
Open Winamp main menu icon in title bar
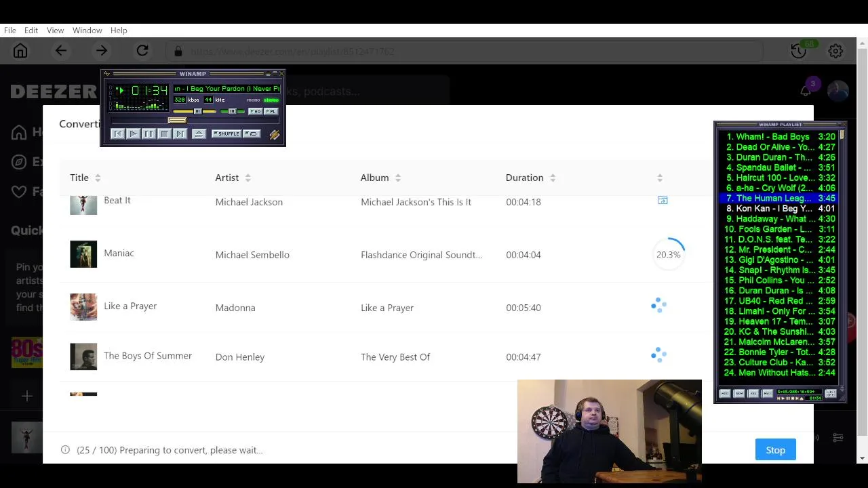[x=106, y=74]
